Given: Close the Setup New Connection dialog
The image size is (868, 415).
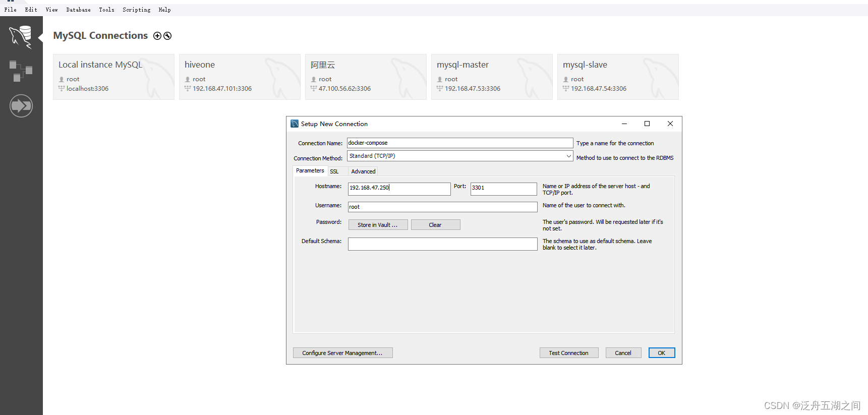Looking at the screenshot, I should (670, 124).
